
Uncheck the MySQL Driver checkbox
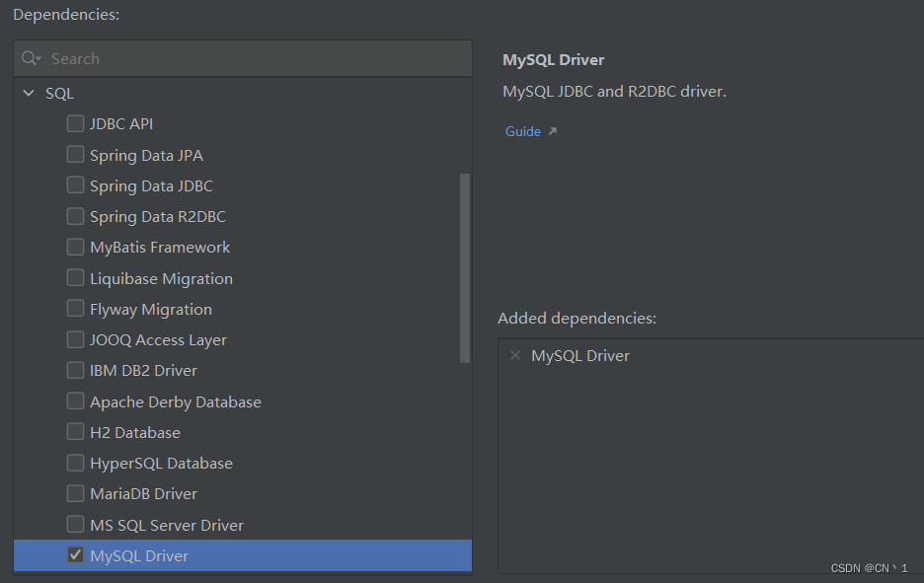75,554
